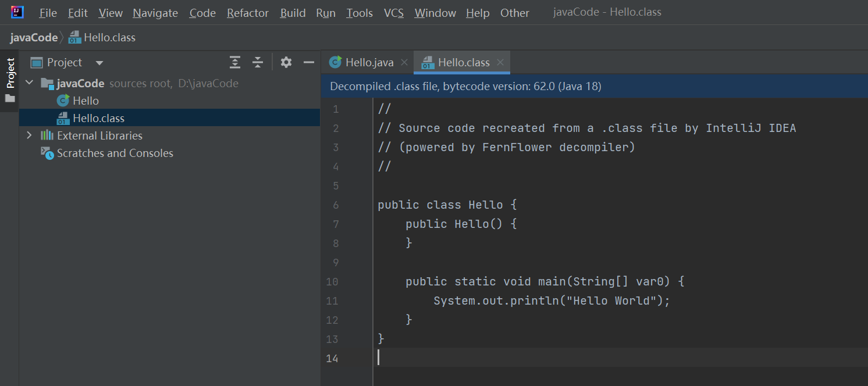Click the IntelliJ IDEA logo icon
Viewport: 868px width, 386px height.
(17, 12)
